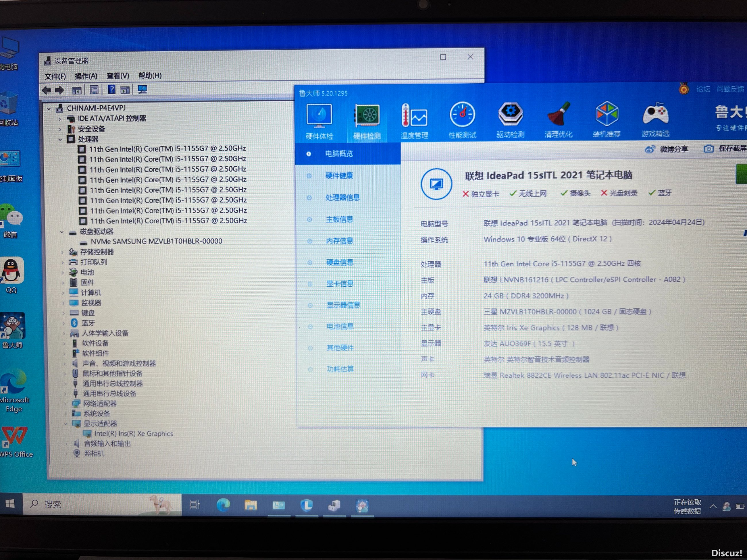Click Device Manager back arrow

click(x=47, y=90)
